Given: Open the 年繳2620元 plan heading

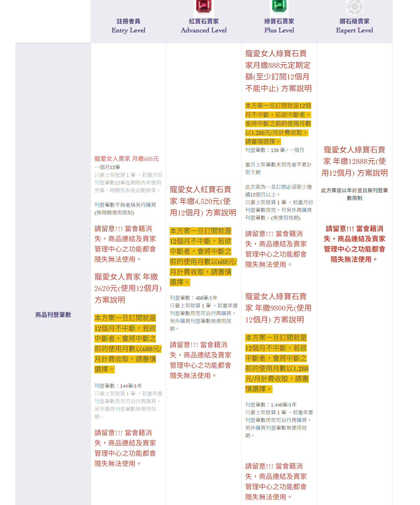Looking at the screenshot, I should click(128, 288).
